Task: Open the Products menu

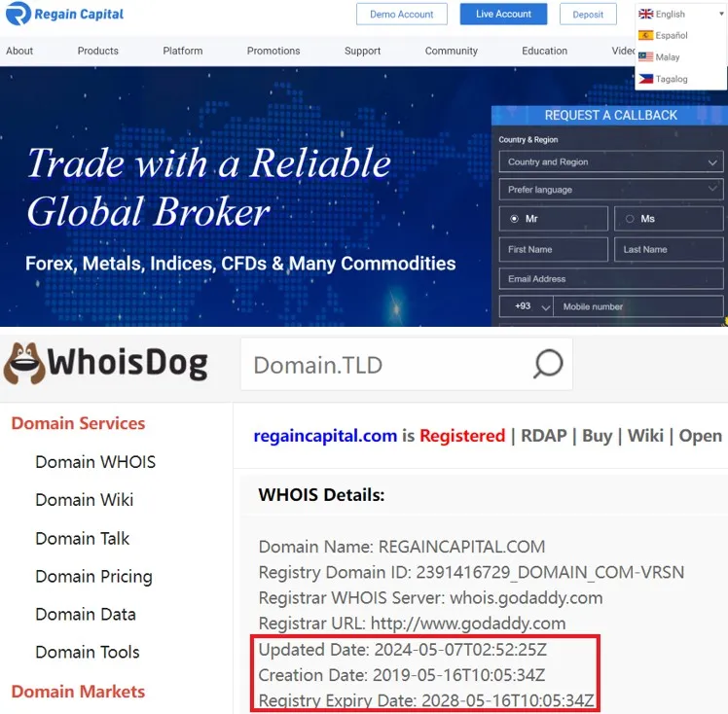Action: (98, 51)
